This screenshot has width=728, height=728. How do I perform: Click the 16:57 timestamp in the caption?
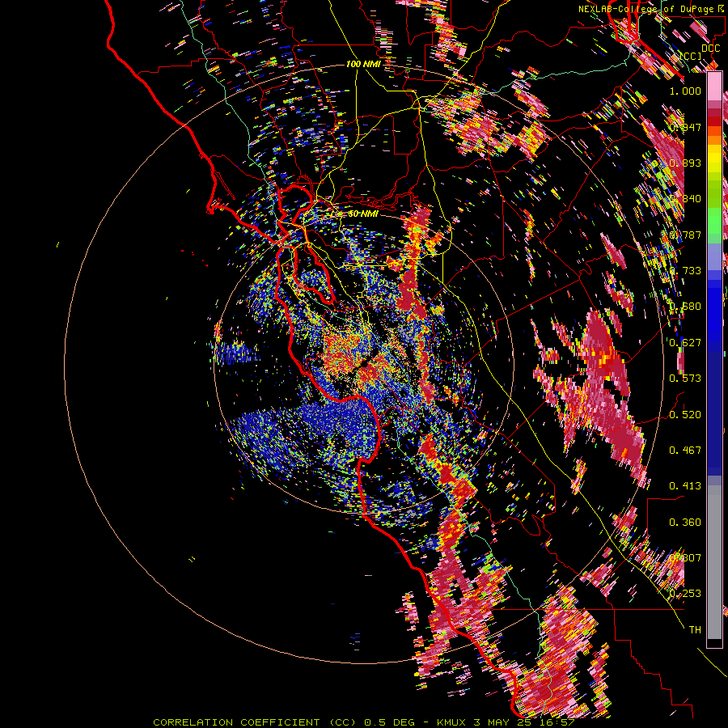[558, 722]
